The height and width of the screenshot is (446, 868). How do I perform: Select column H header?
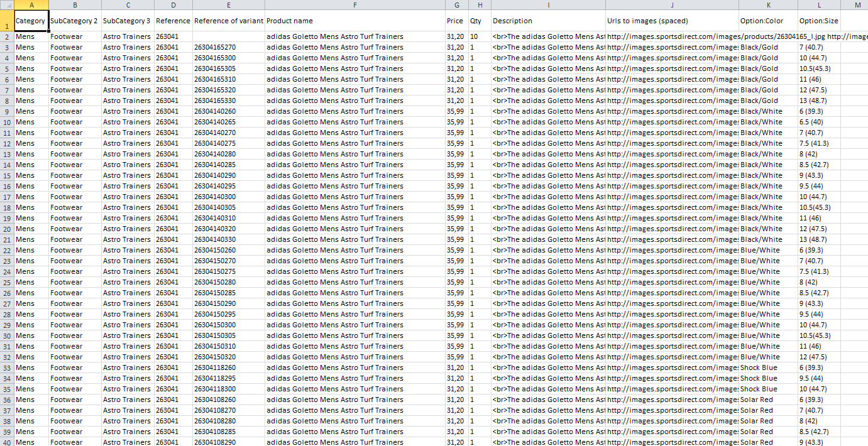click(480, 5)
